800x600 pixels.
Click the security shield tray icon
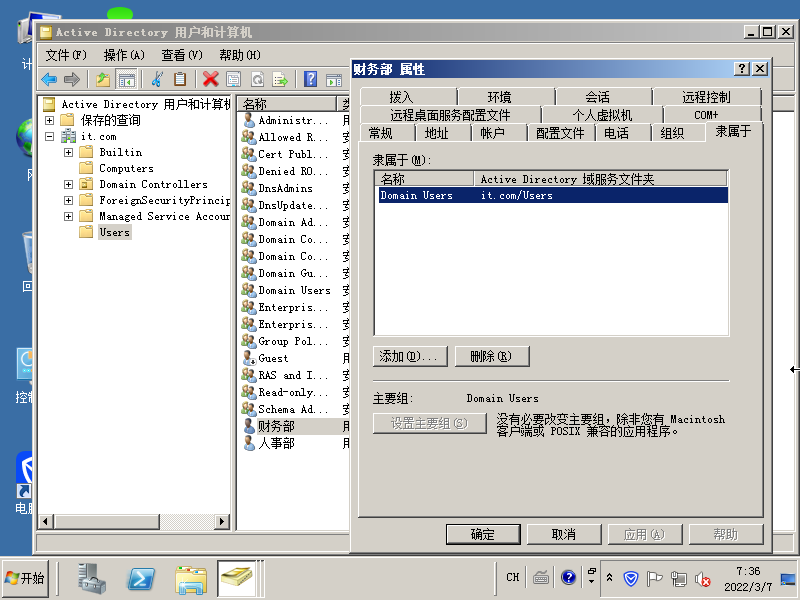(631, 579)
